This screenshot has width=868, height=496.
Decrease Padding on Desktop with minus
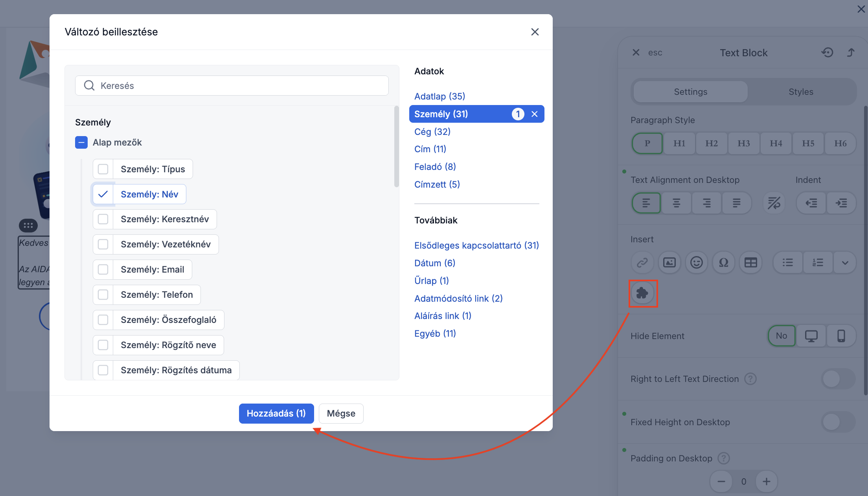(x=721, y=481)
